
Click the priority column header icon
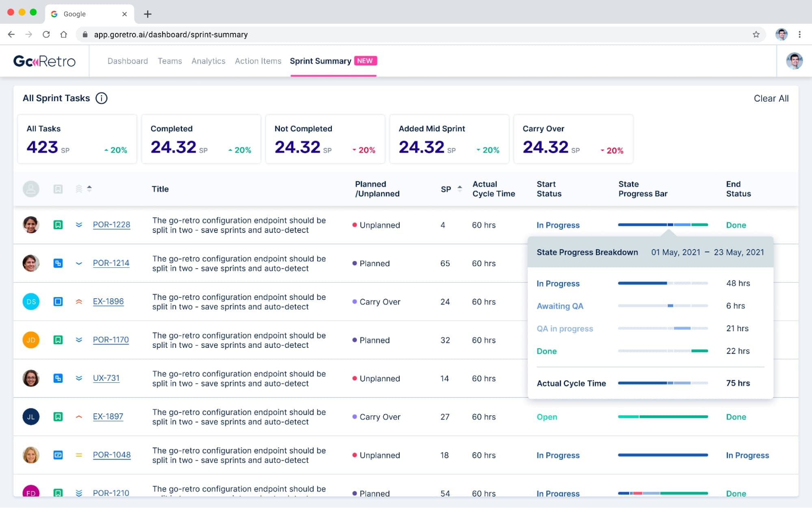(x=79, y=189)
